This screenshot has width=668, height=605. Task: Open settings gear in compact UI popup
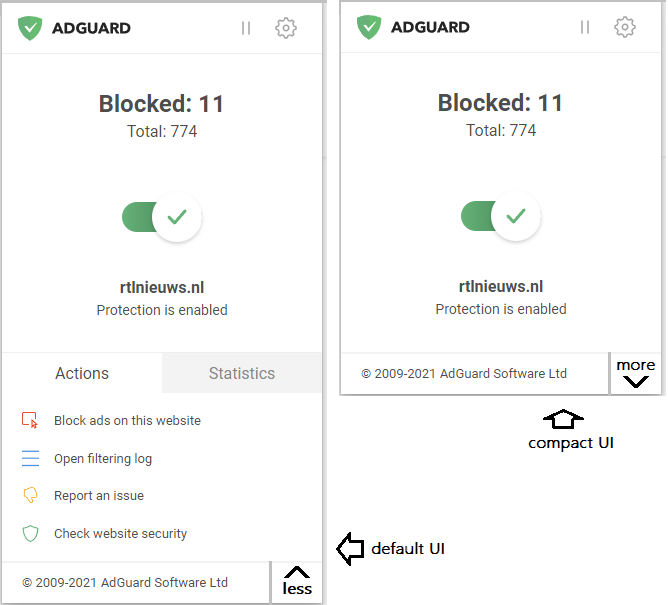(625, 27)
